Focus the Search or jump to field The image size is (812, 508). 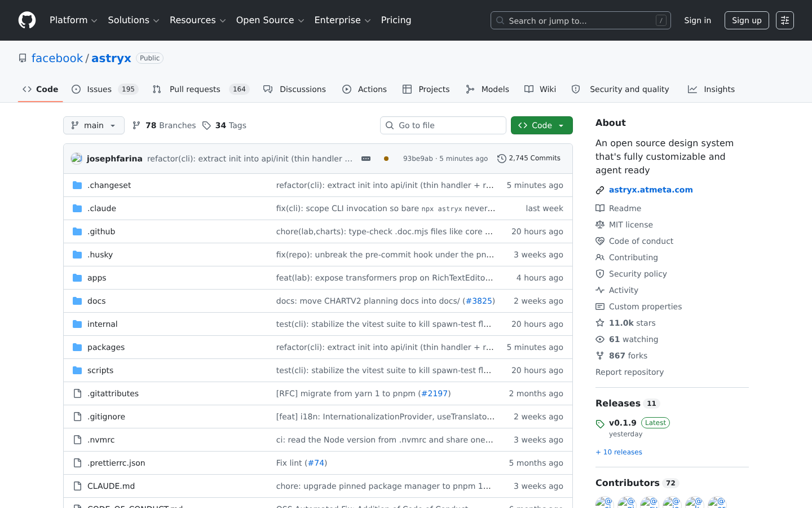[x=581, y=20]
